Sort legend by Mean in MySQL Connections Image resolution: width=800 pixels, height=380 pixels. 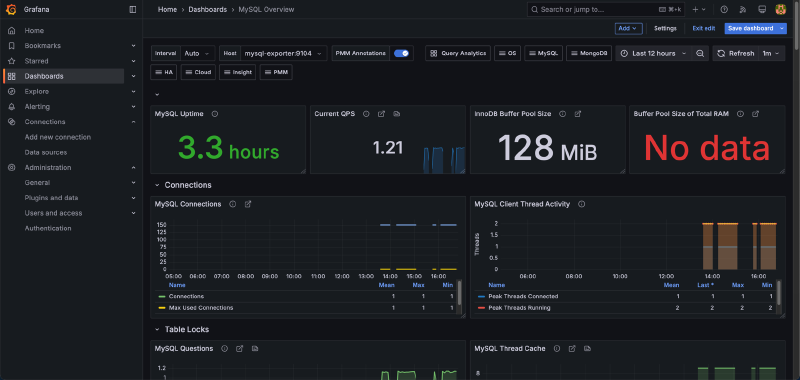(387, 285)
